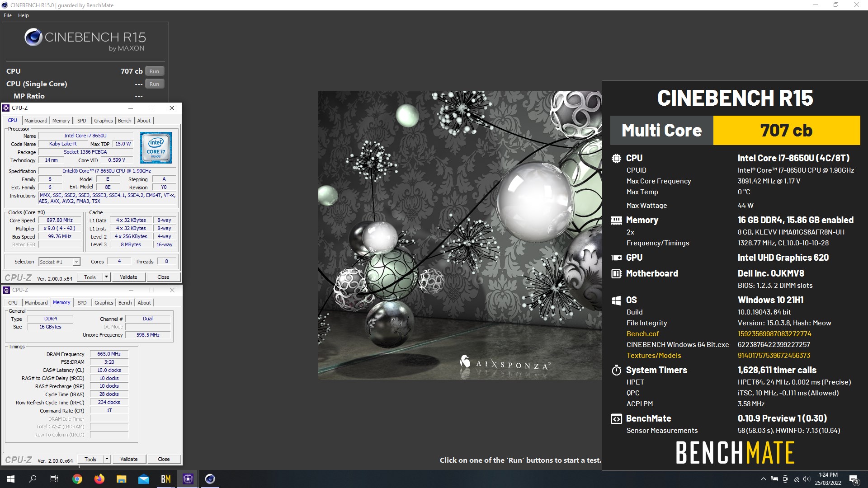Expand Tools dropdown arrow in CPU-Z Processor window
The height and width of the screenshot is (488, 868).
(x=107, y=277)
